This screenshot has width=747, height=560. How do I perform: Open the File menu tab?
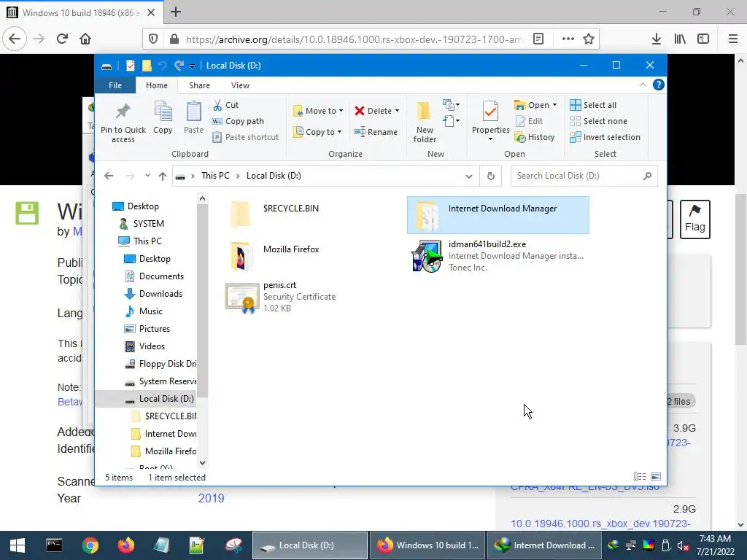115,85
